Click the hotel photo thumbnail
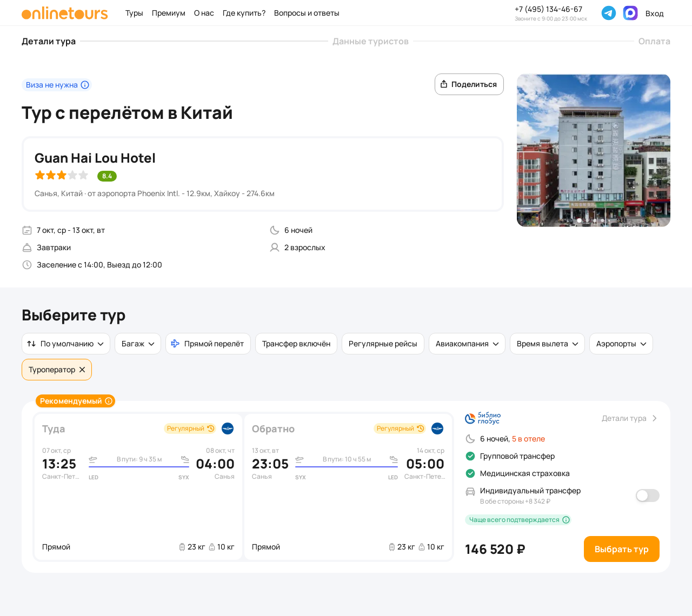692x616 pixels. click(x=594, y=150)
